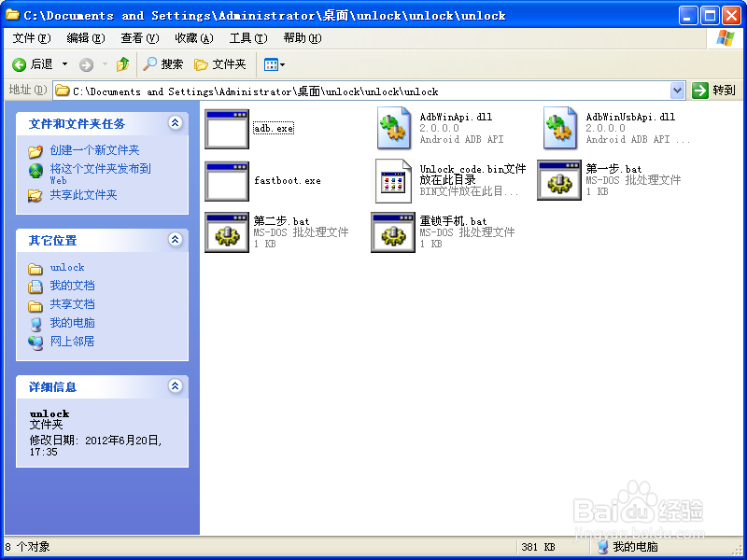This screenshot has width=747, height=560.
Task: Open the unlock folder link under 其它位置
Action: [x=67, y=268]
